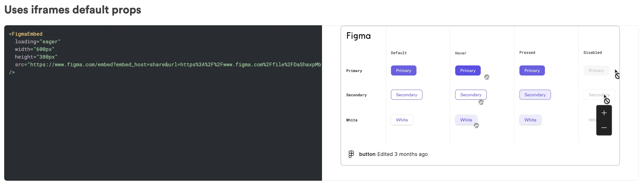Click the src URL in the code snippet

point(162,64)
